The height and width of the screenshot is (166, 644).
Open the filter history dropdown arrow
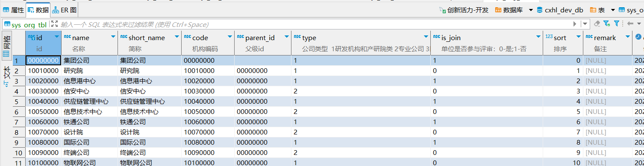(x=585, y=24)
